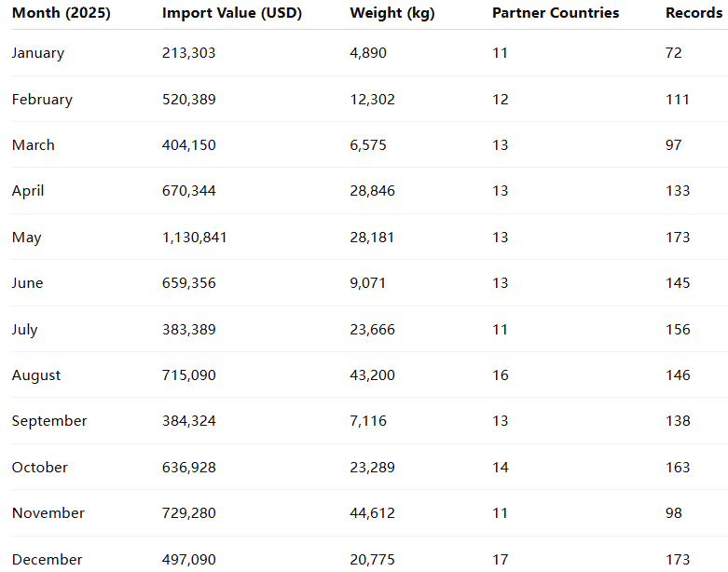Screen dimensions: 728x572
Task: Select the "Weight (kg)" column header
Action: coord(392,13)
